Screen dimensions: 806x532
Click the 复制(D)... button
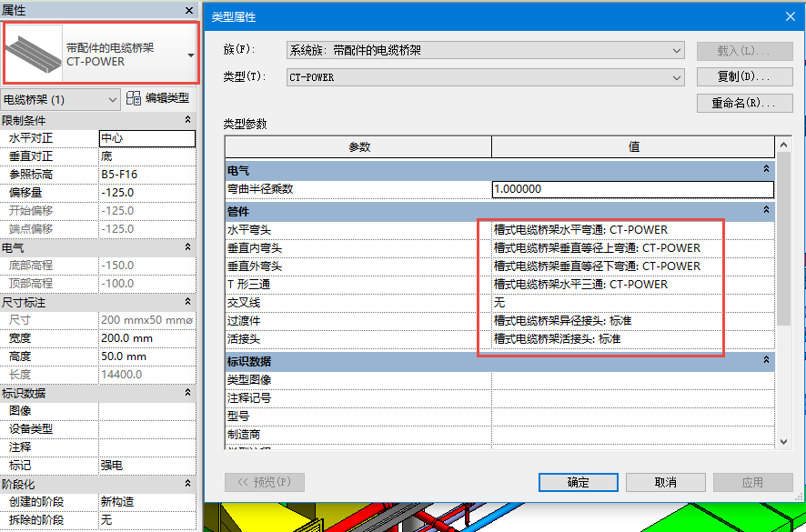click(x=744, y=77)
